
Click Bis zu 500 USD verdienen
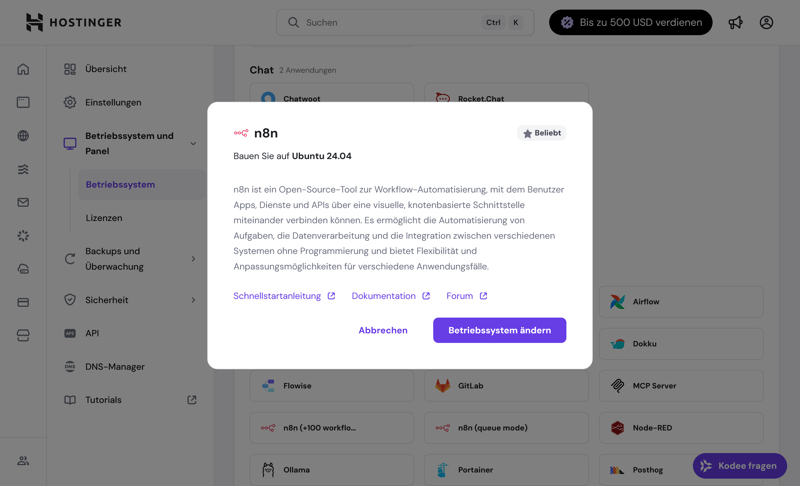click(x=630, y=22)
